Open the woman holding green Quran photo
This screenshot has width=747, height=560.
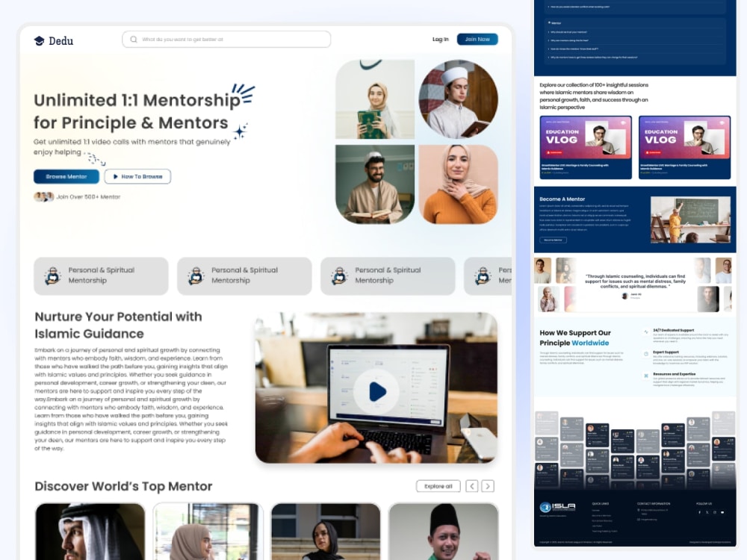375,99
